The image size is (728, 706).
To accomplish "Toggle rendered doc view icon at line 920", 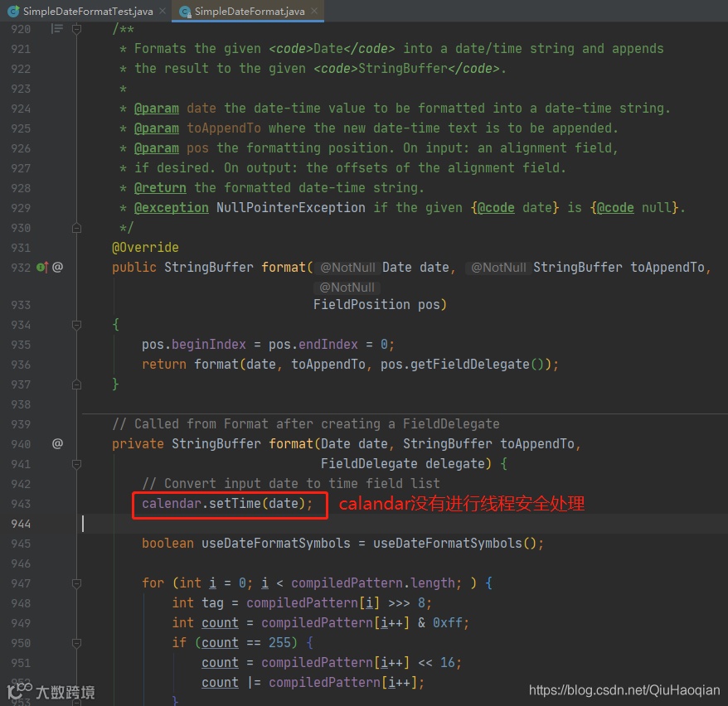I will pyautogui.click(x=56, y=29).
